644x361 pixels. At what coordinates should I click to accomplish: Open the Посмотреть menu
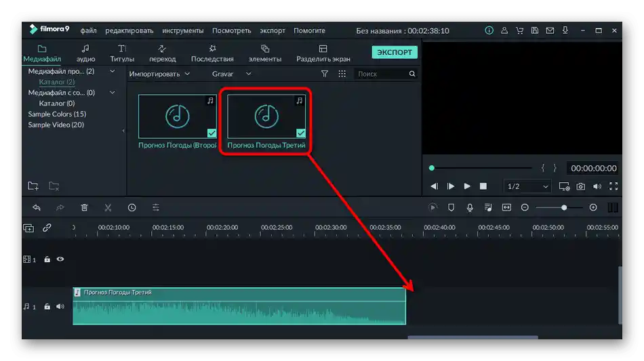[232, 30]
